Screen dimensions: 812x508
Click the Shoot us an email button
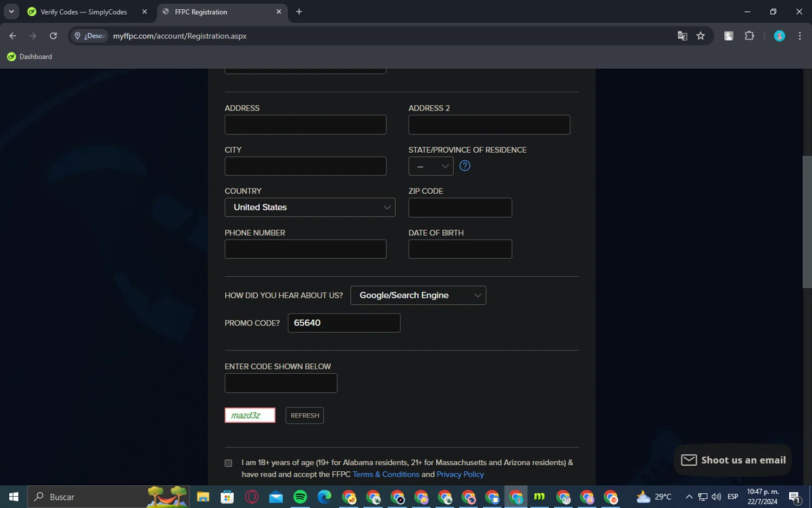click(x=733, y=460)
